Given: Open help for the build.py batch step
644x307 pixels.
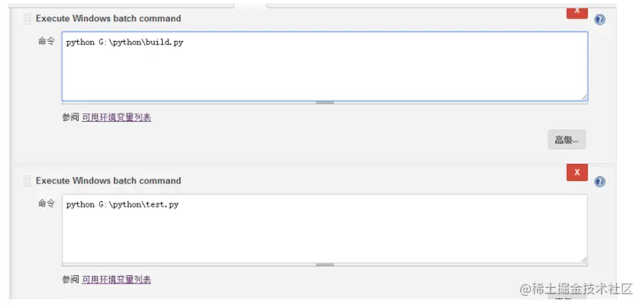Looking at the screenshot, I should pyautogui.click(x=599, y=20).
